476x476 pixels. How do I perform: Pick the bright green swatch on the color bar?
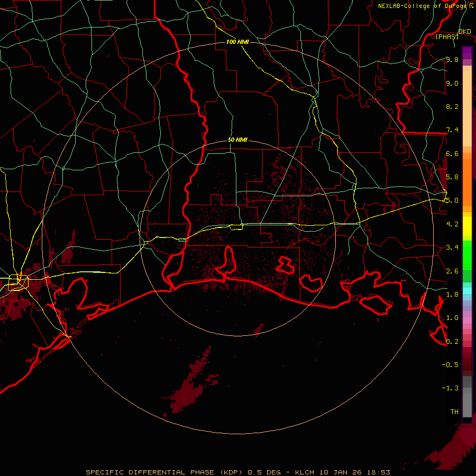pos(467,255)
